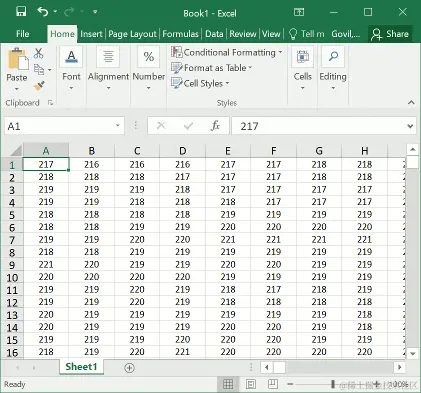Click next sheet navigation arrow
The image size is (421, 393).
tap(34, 368)
